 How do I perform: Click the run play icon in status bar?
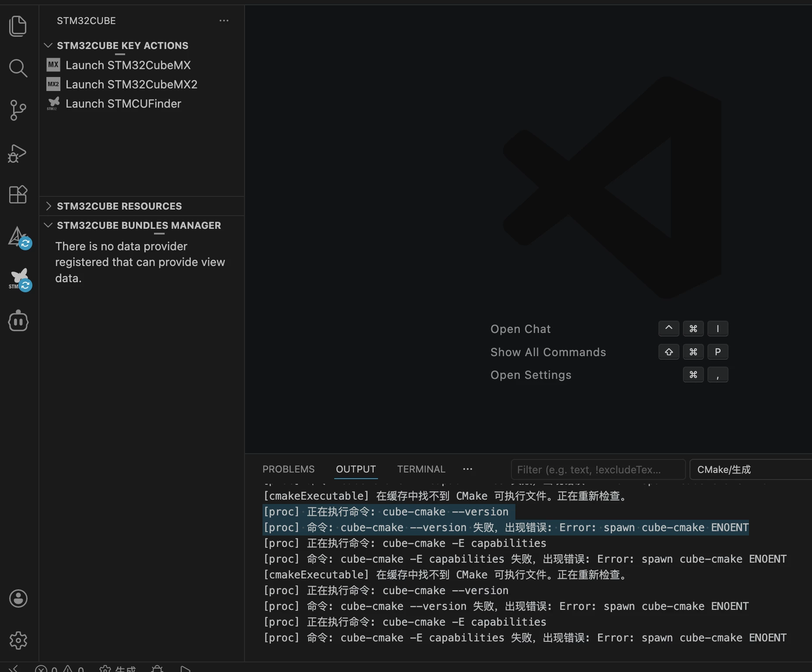(185, 669)
